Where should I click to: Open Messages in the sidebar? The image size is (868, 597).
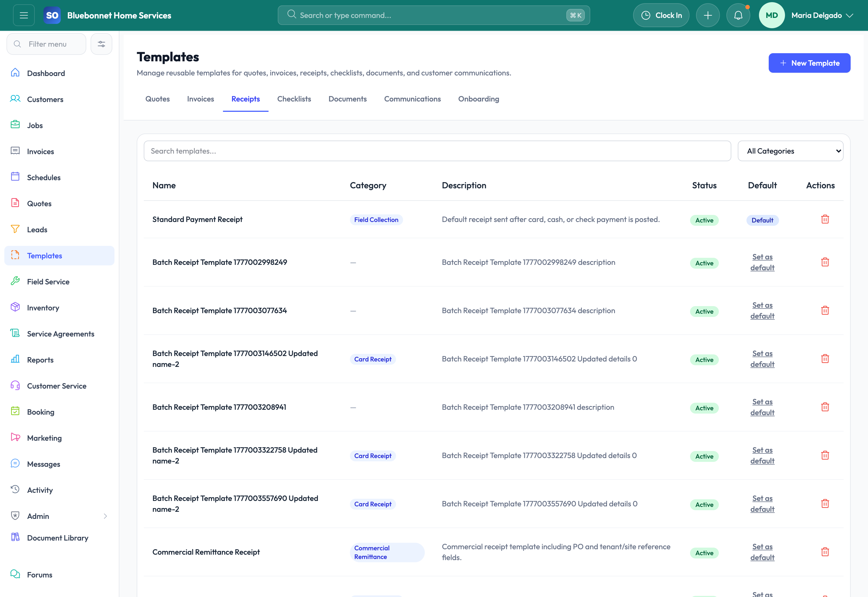click(x=59, y=464)
